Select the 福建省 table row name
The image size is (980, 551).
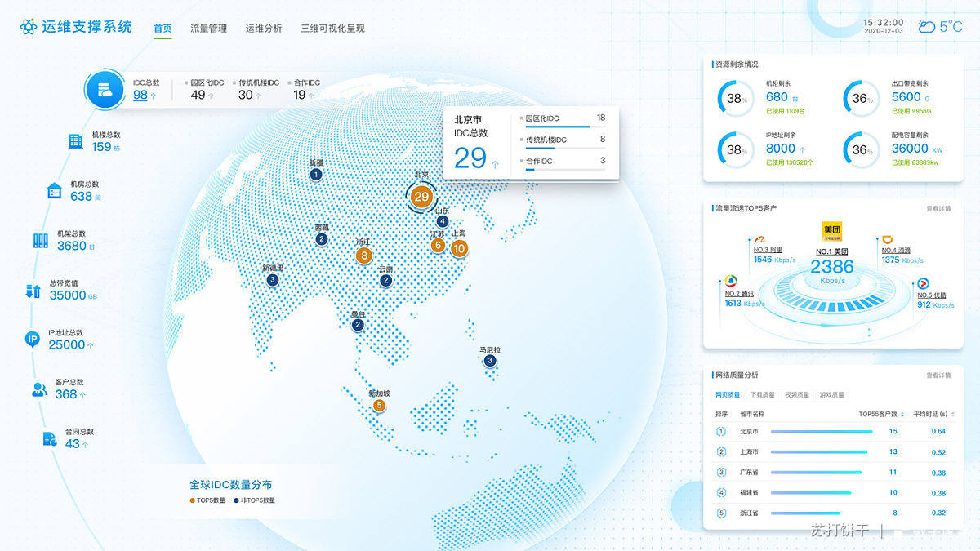coord(749,492)
